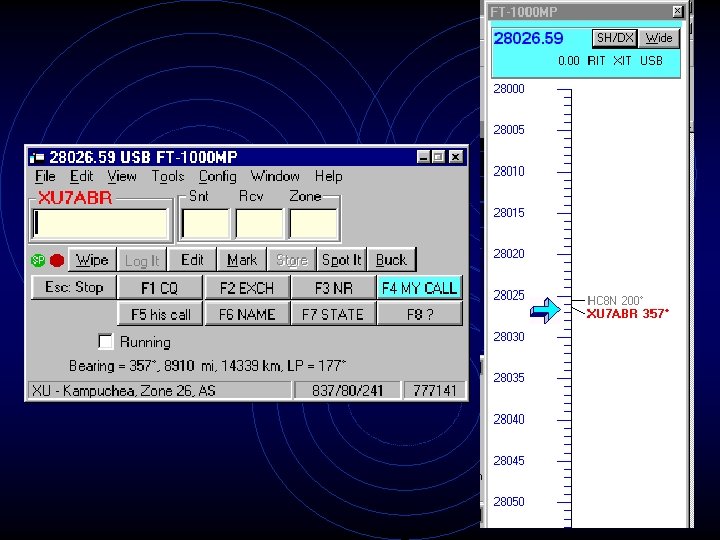
Task: Click the Rcv input field
Action: [260, 224]
